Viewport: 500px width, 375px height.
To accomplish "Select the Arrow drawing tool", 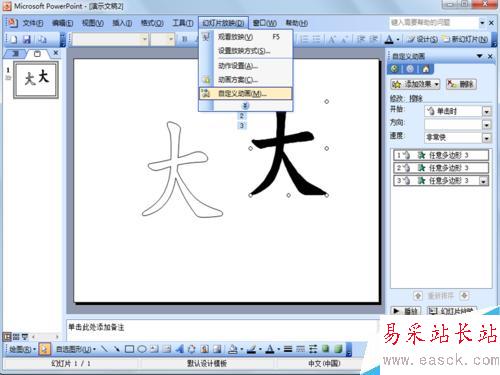I will tap(117, 349).
